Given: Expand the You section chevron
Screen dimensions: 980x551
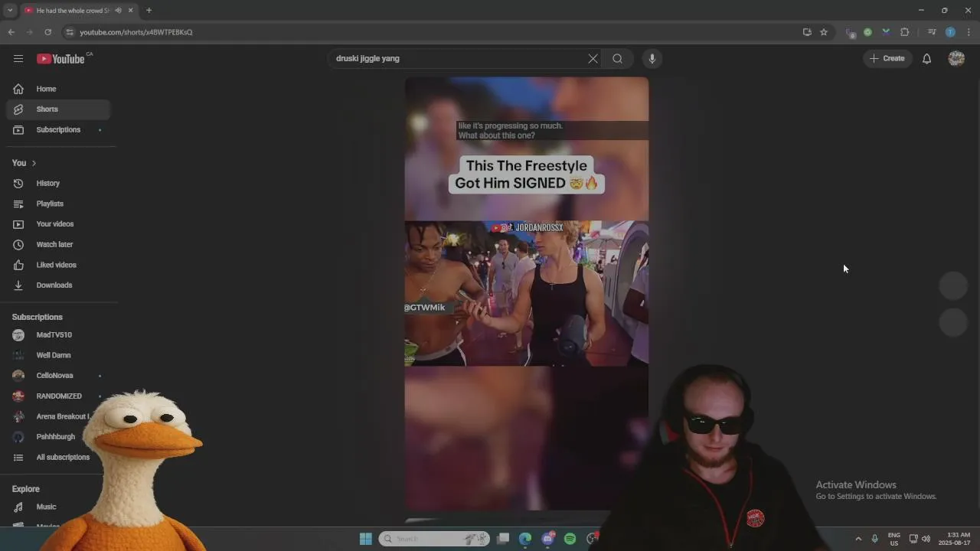Looking at the screenshot, I should pos(34,163).
